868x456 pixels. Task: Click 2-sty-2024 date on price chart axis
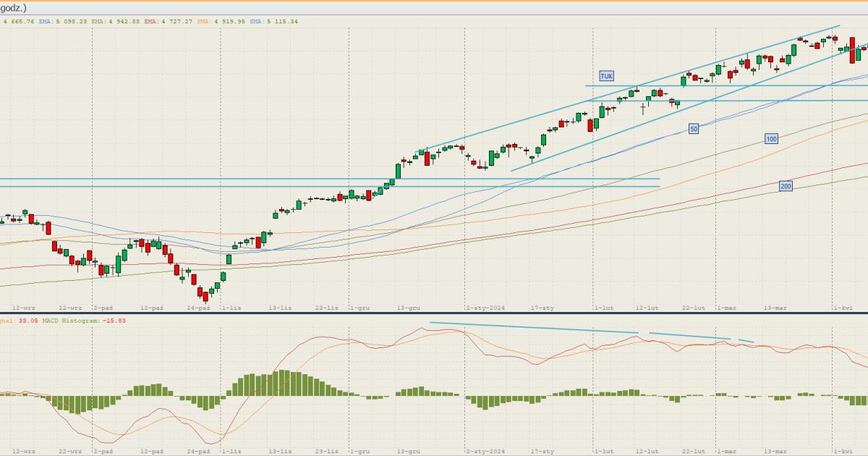(x=485, y=308)
